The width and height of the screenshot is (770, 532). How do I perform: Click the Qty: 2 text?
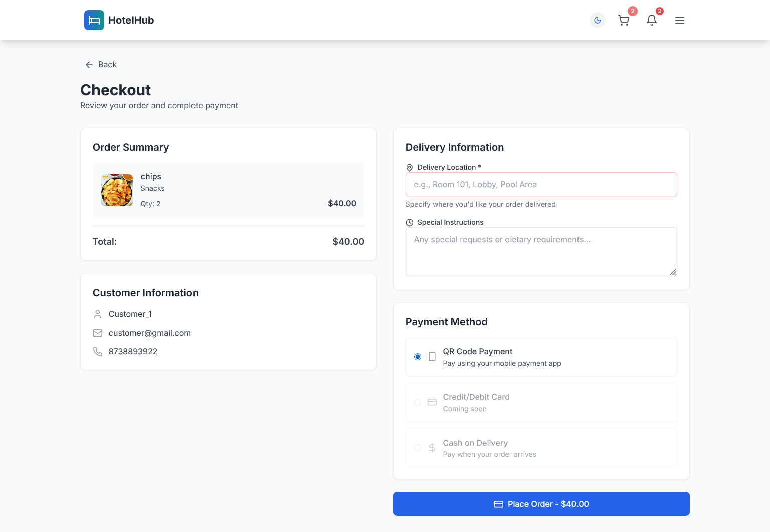coord(151,204)
